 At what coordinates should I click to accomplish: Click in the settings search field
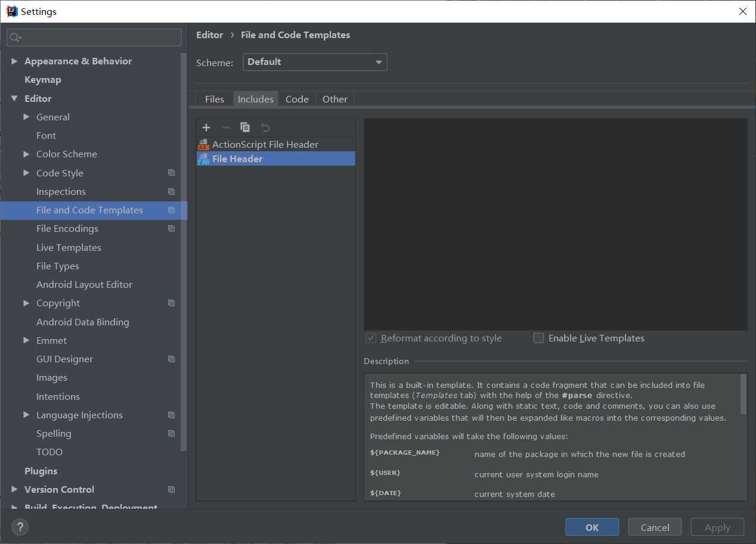(95, 38)
